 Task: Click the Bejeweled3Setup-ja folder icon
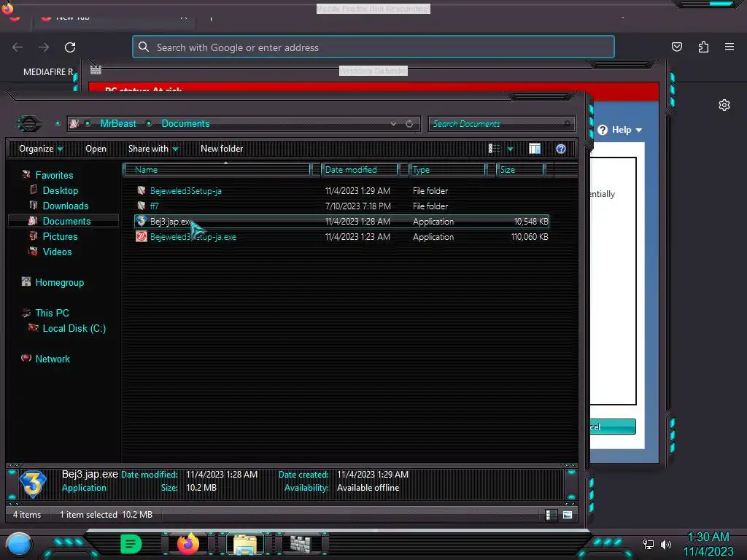(x=141, y=190)
